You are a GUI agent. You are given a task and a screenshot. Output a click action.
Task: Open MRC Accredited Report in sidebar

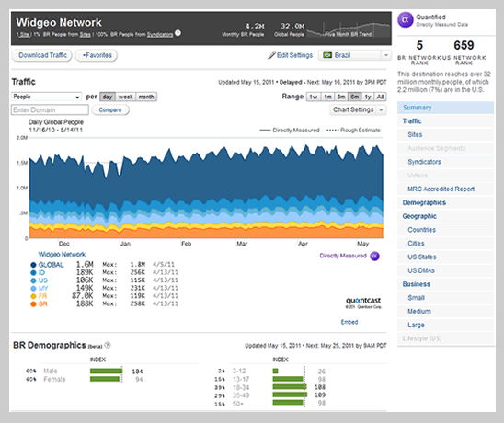(445, 189)
